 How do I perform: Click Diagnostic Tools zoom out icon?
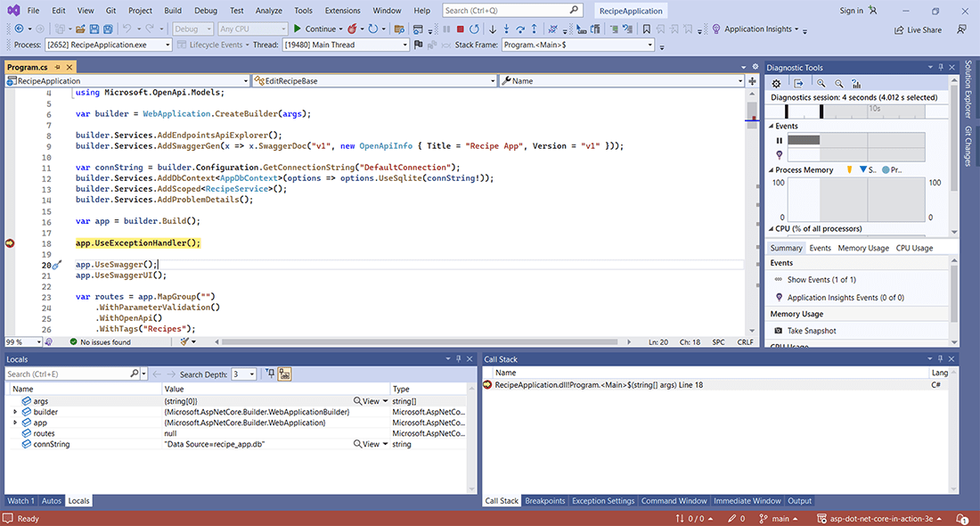point(838,83)
